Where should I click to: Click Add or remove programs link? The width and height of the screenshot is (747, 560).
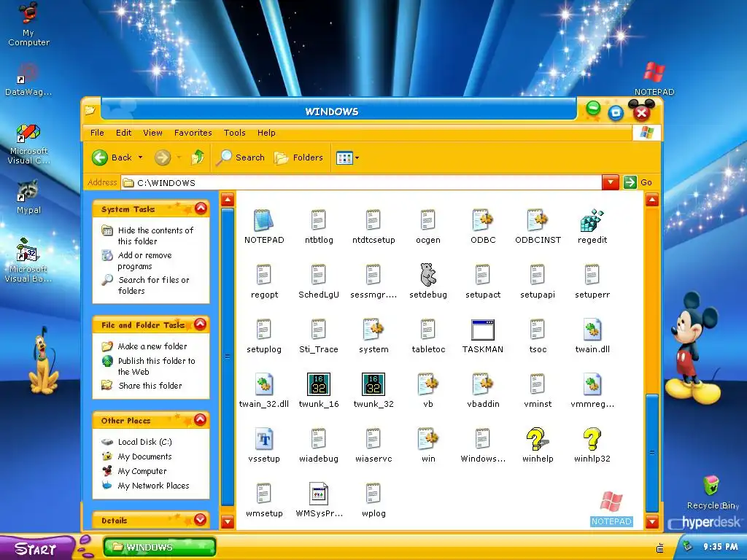tap(145, 260)
